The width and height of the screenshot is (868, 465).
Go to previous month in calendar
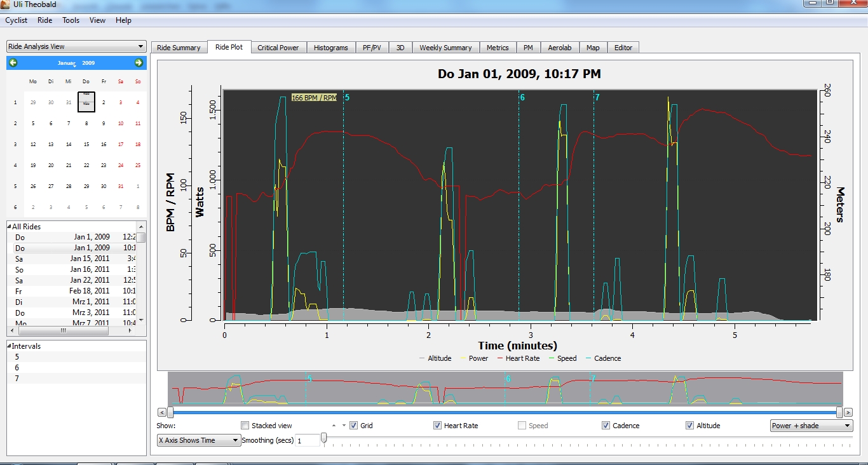click(x=13, y=62)
